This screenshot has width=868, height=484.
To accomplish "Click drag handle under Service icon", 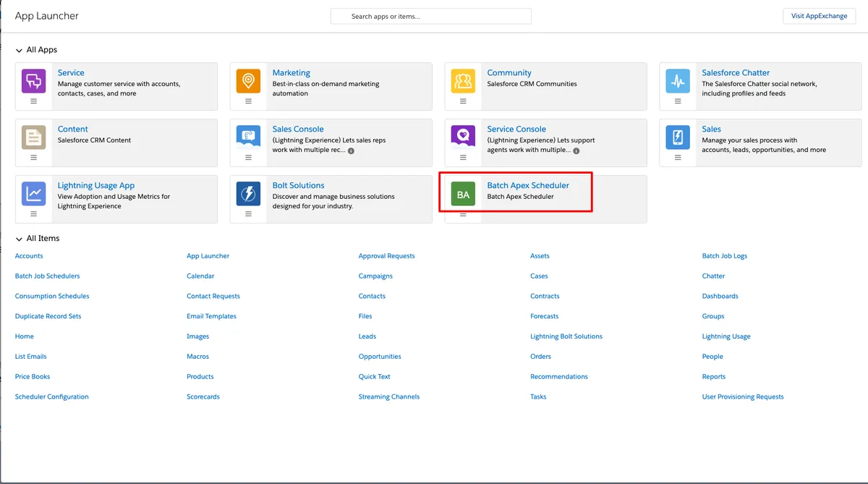I will pyautogui.click(x=33, y=101).
